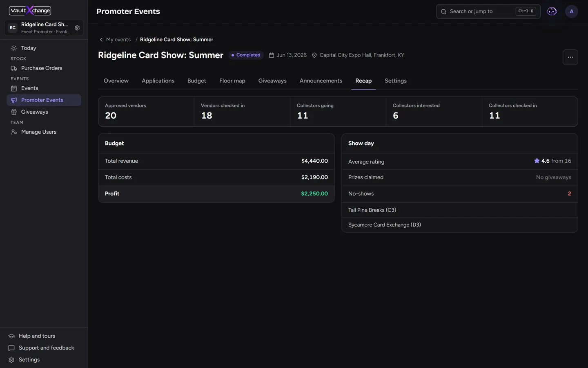
Task: Select the Events calendar icon in the sidebar
Action: coord(14,88)
